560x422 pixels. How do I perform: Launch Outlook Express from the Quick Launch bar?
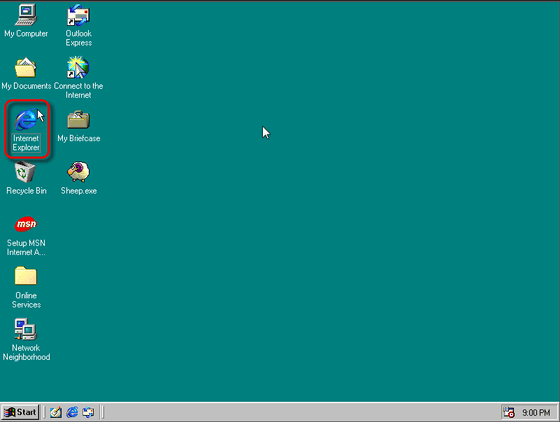(x=88, y=413)
